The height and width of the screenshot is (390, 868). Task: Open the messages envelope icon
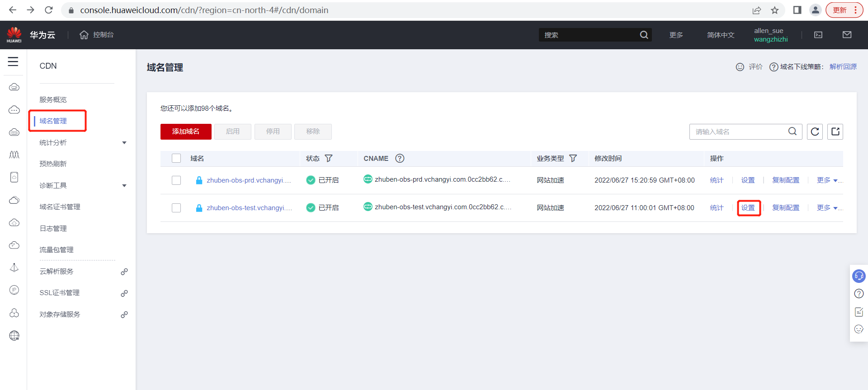point(847,35)
